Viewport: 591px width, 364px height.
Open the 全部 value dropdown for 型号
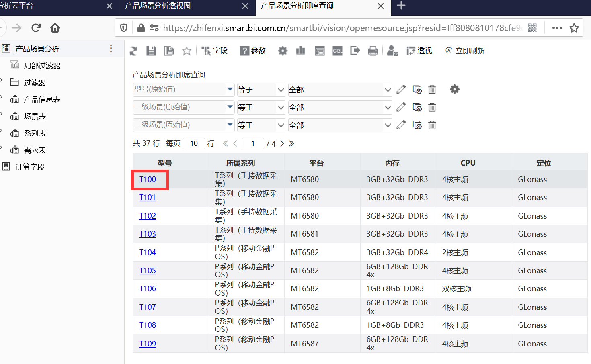coord(340,90)
